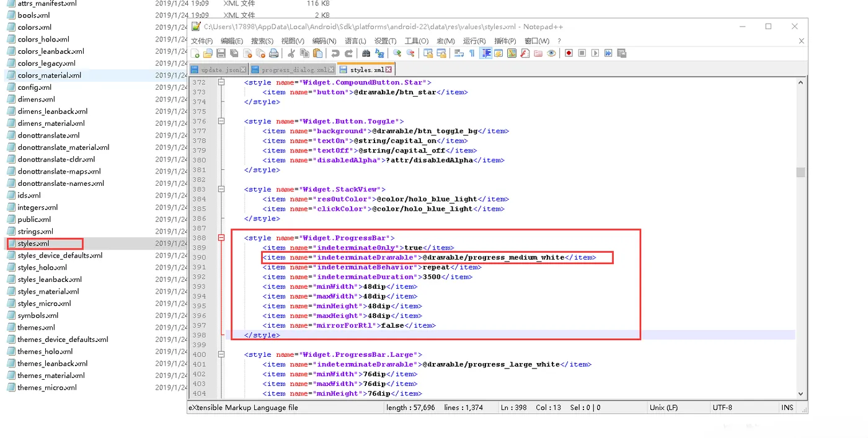Select themes_material.xml in the file list
Viewport: 868px width, 438px height.
click(x=51, y=375)
